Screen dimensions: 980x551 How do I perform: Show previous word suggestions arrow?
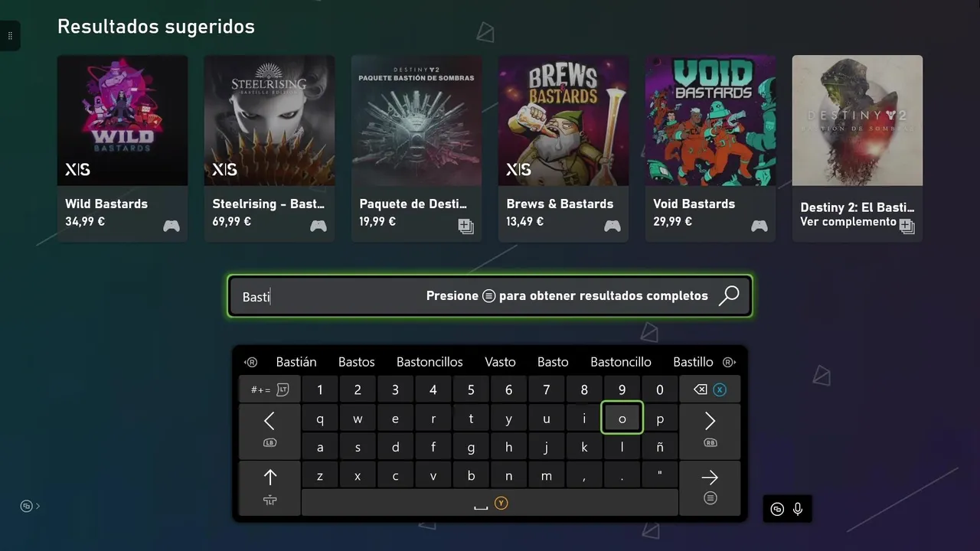tap(250, 362)
